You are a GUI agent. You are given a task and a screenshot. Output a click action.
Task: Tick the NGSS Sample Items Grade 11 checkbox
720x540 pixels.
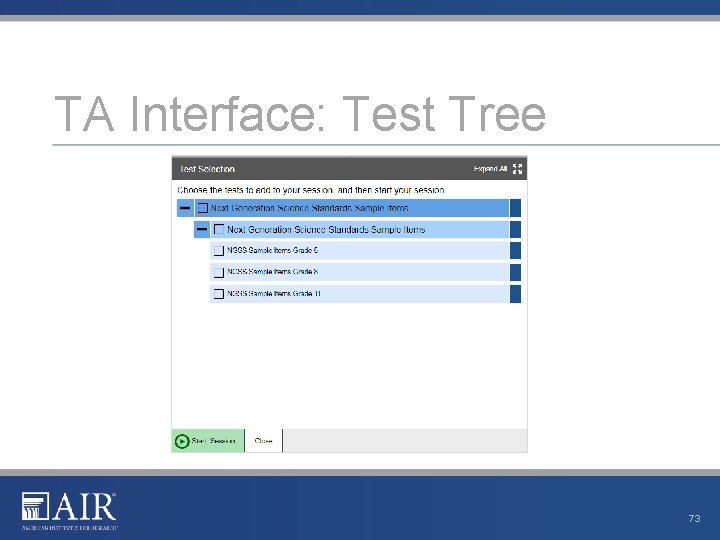[219, 294]
